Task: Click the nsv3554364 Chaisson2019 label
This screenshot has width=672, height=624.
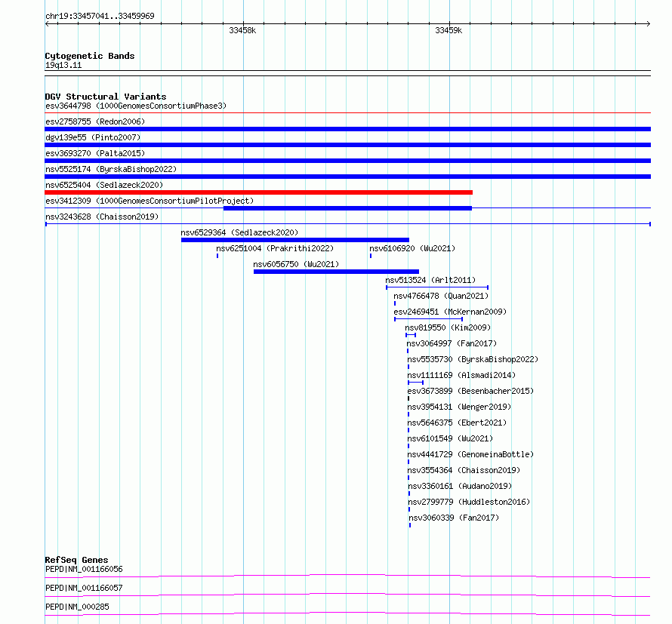Action: (x=464, y=470)
